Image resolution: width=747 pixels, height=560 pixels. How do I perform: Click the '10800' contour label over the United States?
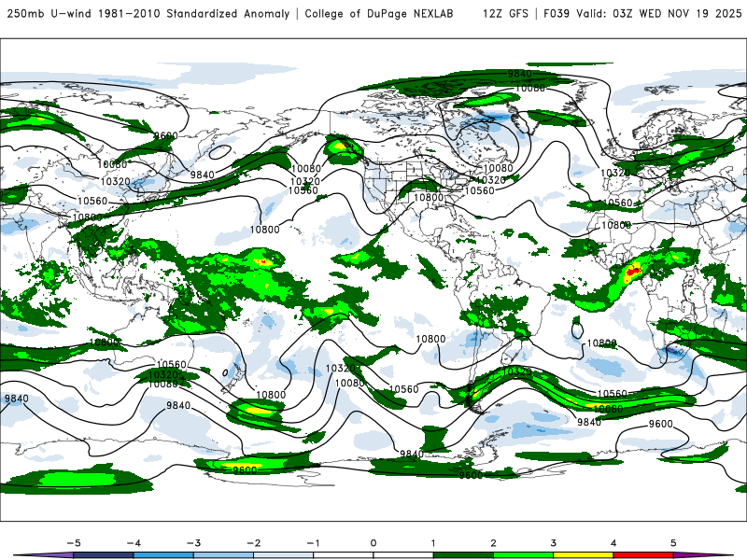(429, 198)
